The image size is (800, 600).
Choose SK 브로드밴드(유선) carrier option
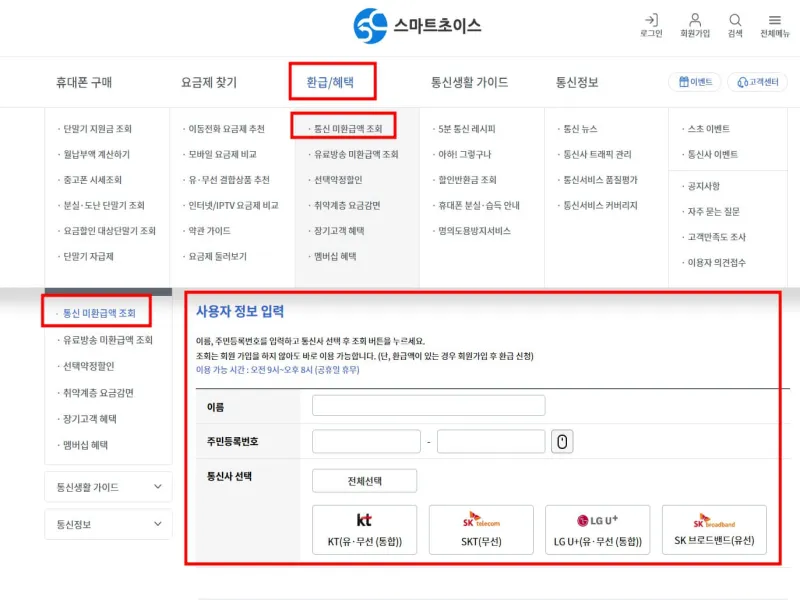point(714,530)
